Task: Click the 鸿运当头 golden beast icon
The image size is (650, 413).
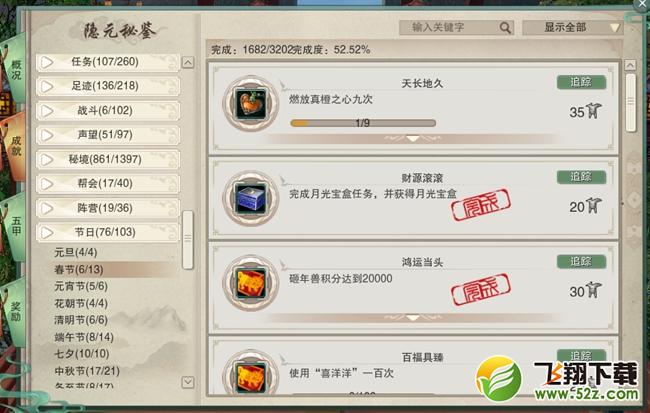Action: 250,283
